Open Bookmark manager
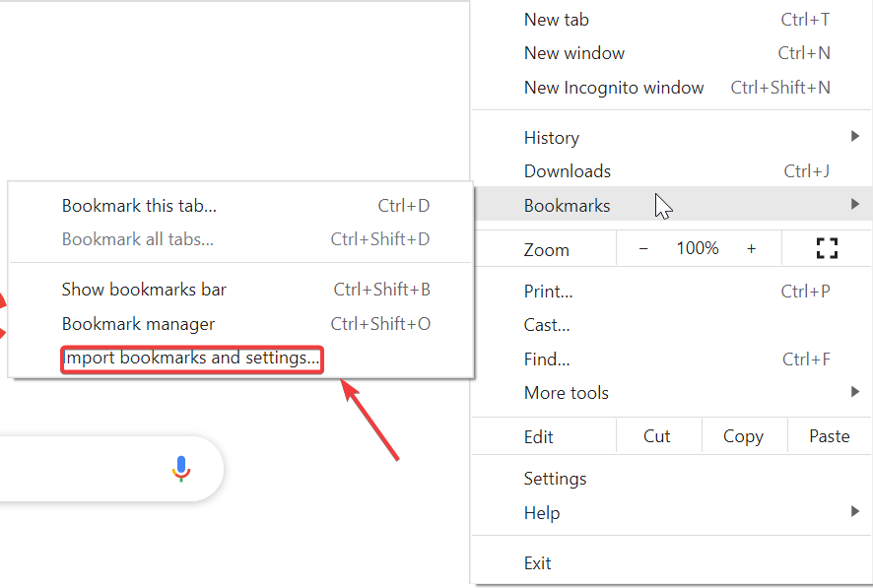The image size is (873, 588). click(138, 324)
